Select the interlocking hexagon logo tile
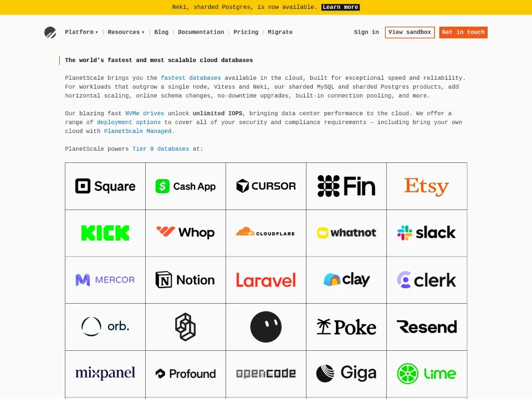Viewport: 532px width, 399px height. (x=186, y=327)
